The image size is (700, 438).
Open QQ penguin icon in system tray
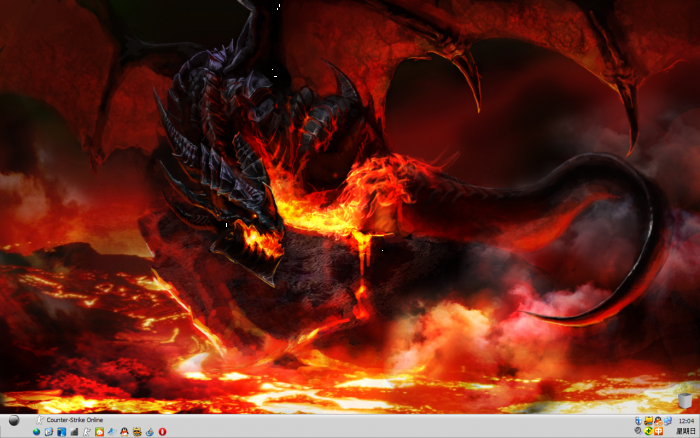658,421
